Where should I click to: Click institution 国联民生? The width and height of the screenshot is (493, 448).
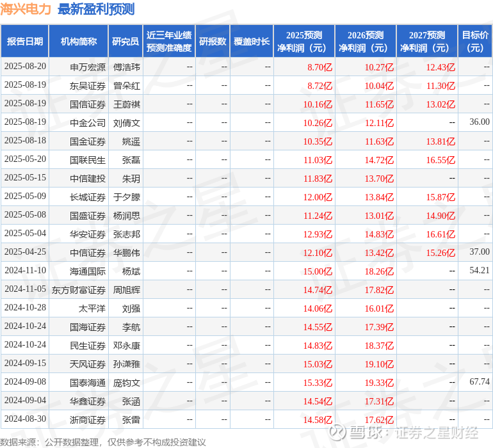[88, 160]
